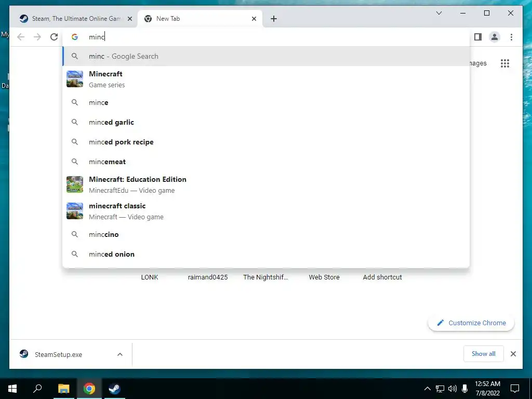Click the Add shortcut tile
Viewport: 532px width, 399px height.
click(x=382, y=277)
